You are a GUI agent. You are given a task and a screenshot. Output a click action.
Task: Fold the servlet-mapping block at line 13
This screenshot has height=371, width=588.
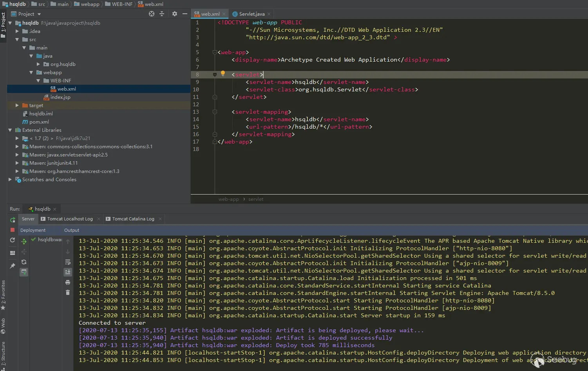pos(215,112)
